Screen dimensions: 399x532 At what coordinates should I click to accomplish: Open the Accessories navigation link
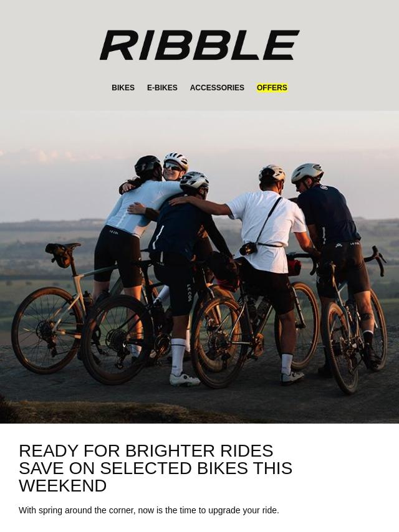(x=217, y=88)
